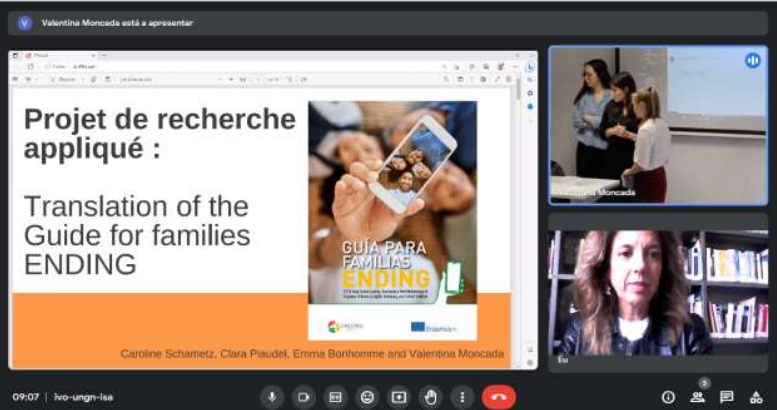Mute the microphone in call controls
Screen dimensions: 777x410
(271, 397)
